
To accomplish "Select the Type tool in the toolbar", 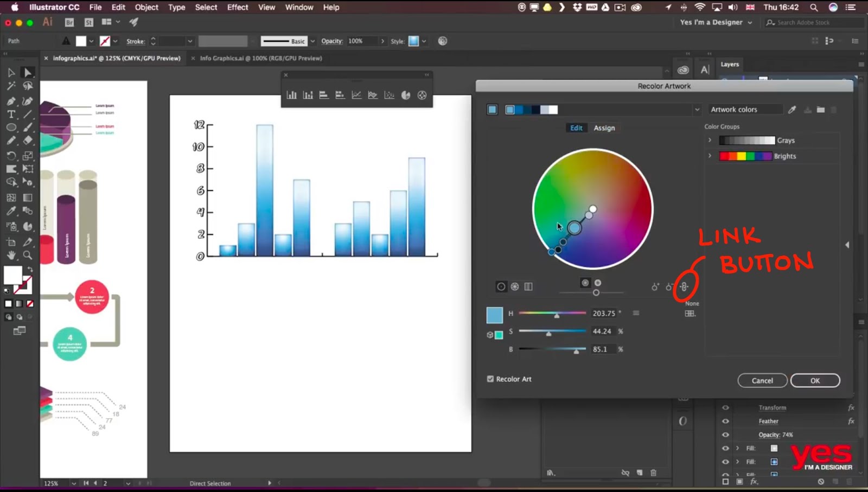I will (11, 114).
